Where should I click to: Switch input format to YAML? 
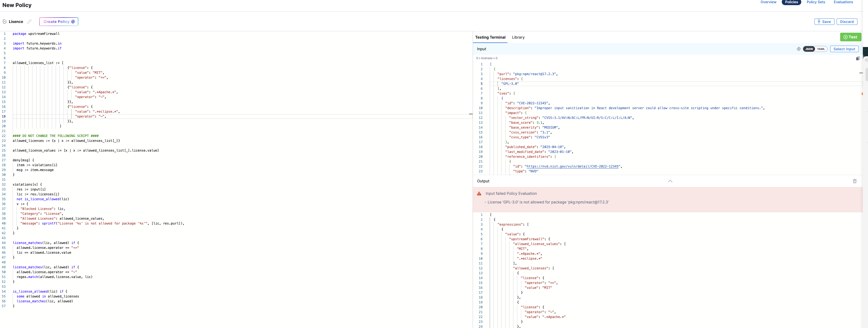[x=821, y=49]
